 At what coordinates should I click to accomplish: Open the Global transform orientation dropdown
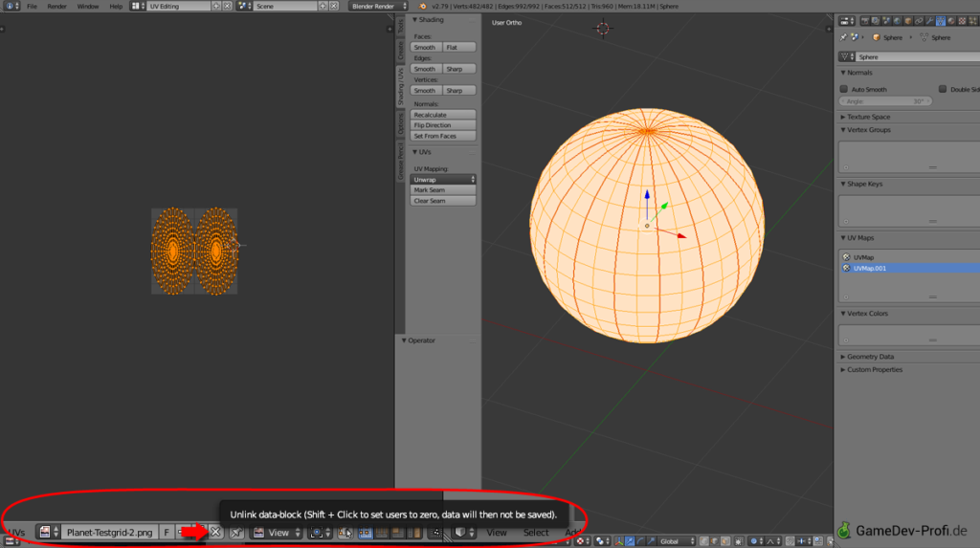tap(677, 541)
